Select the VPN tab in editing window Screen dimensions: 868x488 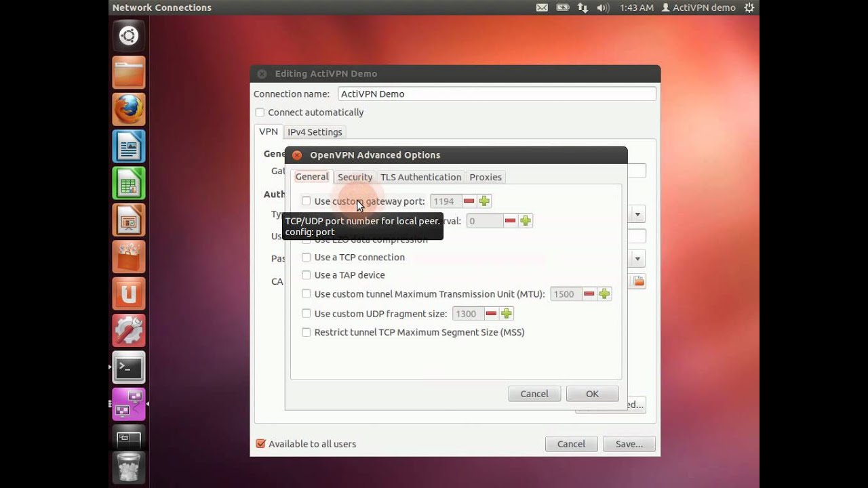click(269, 131)
